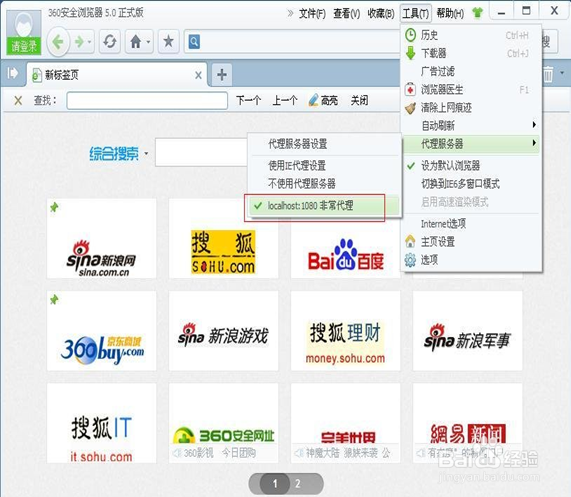571x497 pixels.
Task: Open the 360buy京东商城 thumbnail
Action: coord(102,331)
